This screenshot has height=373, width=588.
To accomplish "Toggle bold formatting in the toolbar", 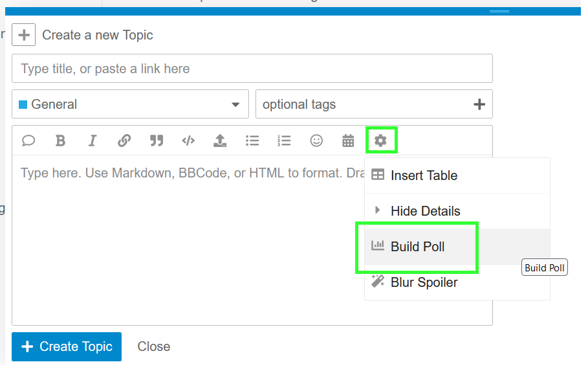I will [x=60, y=141].
